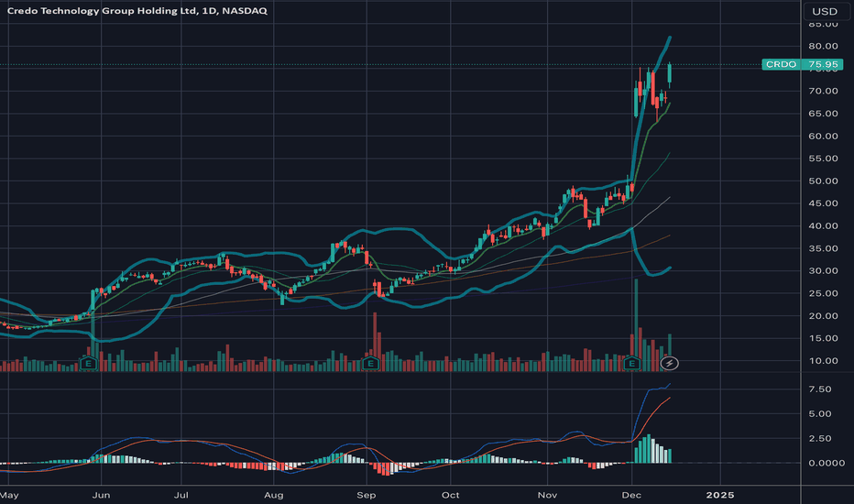Click the CRDO 75.95 price label
The image size is (854, 504).
[794, 65]
